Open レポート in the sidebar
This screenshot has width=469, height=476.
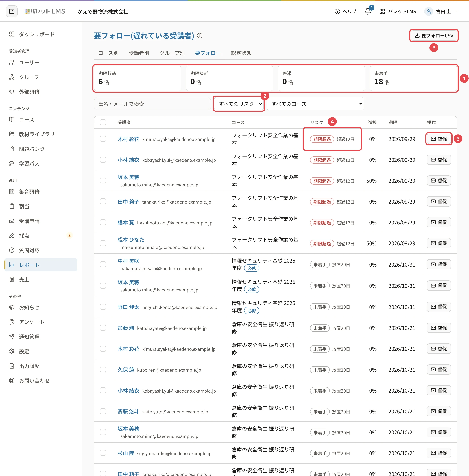(41, 265)
